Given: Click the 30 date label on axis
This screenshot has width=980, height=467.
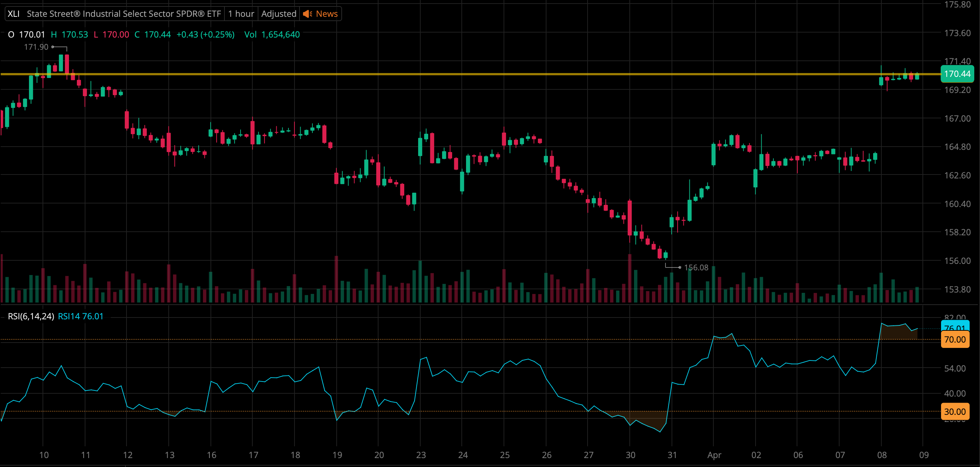Looking at the screenshot, I should tap(630, 455).
